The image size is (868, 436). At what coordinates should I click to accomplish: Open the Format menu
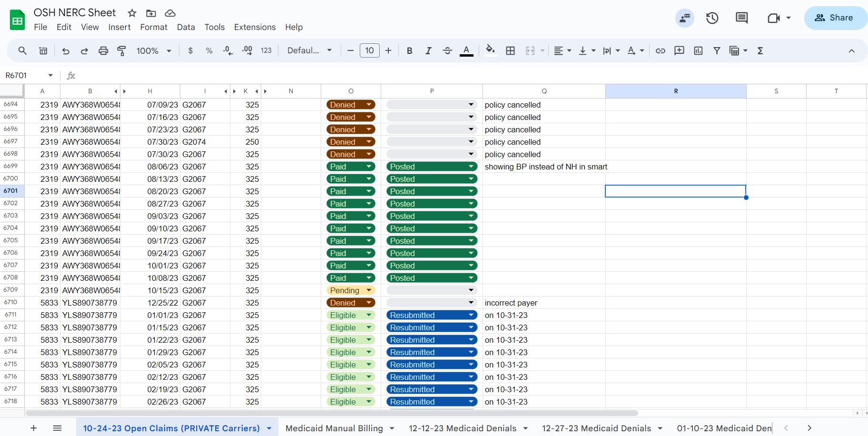[154, 27]
